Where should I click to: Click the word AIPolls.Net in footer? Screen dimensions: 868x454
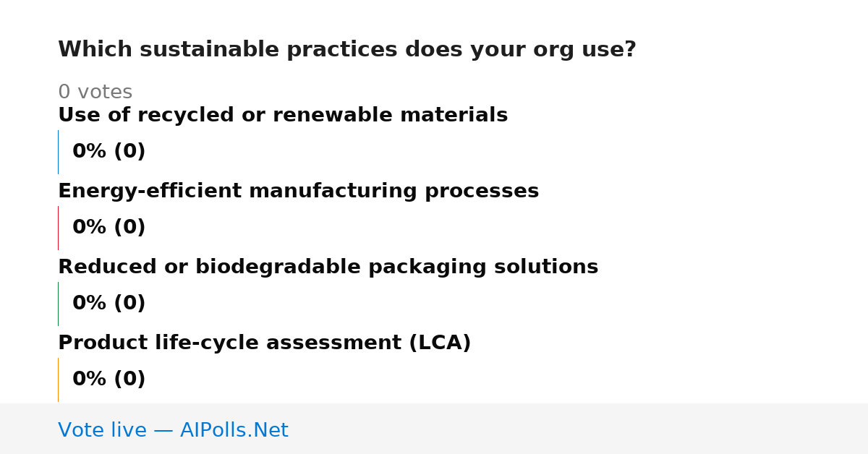click(234, 430)
